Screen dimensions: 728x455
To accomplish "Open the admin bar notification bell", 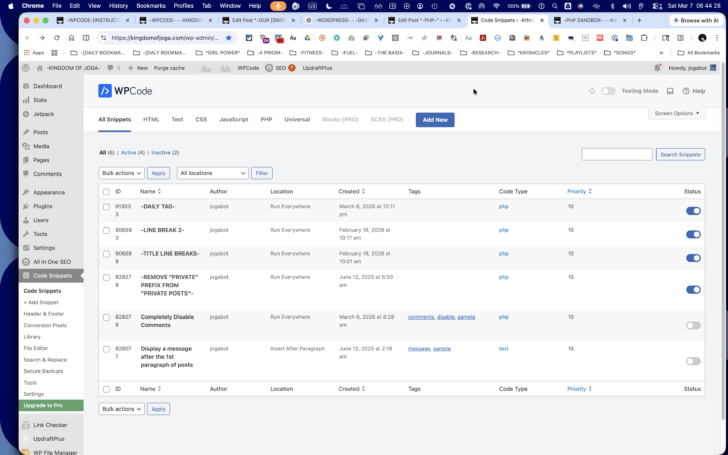I will [657, 68].
